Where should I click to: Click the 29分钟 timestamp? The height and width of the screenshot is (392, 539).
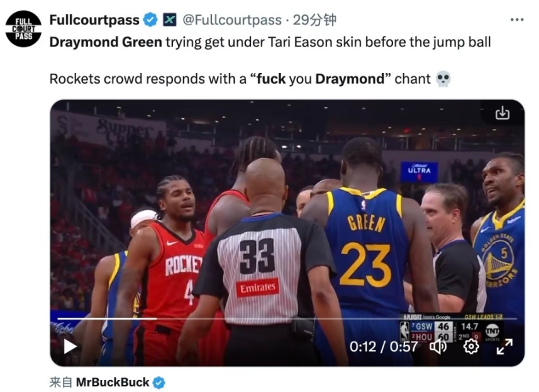click(314, 20)
